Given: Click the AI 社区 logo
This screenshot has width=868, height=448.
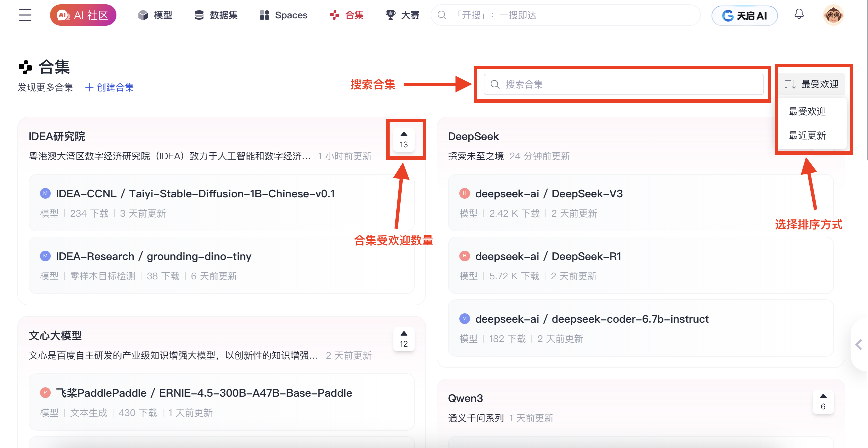Looking at the screenshot, I should (83, 15).
